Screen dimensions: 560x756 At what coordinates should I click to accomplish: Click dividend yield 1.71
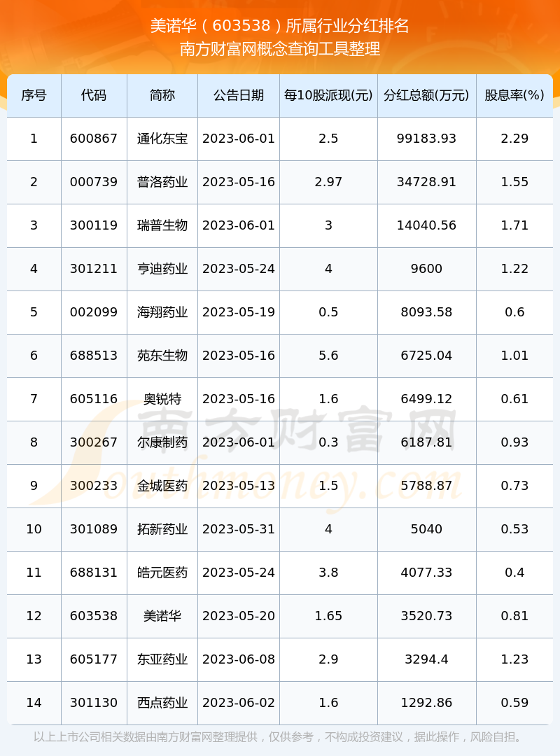click(514, 225)
